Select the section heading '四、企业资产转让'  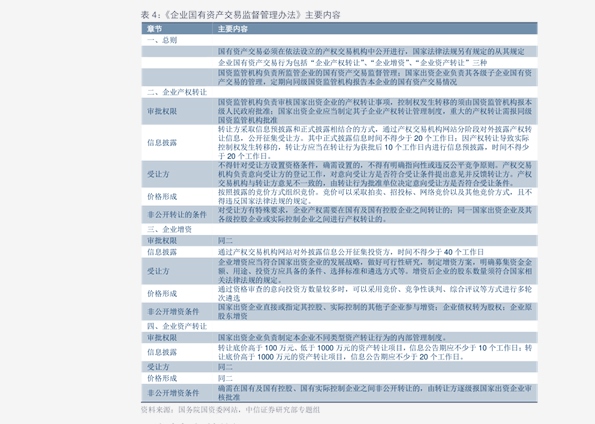click(x=177, y=326)
